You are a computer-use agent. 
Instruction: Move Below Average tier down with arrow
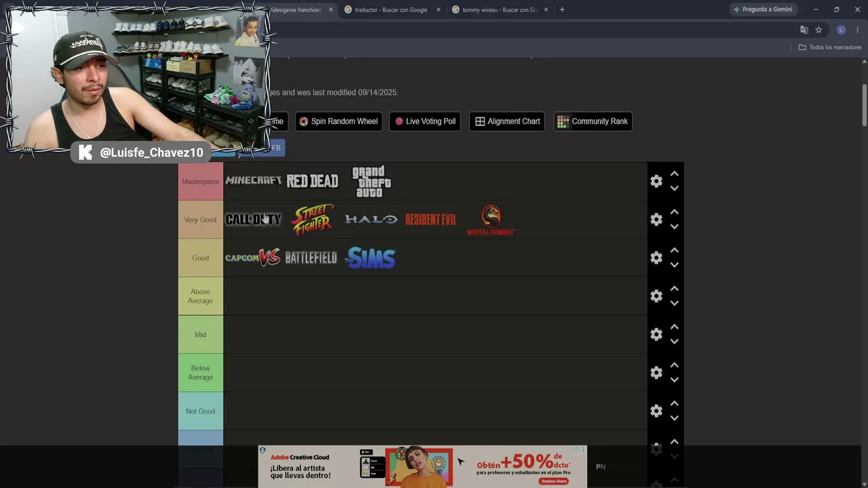click(x=674, y=380)
